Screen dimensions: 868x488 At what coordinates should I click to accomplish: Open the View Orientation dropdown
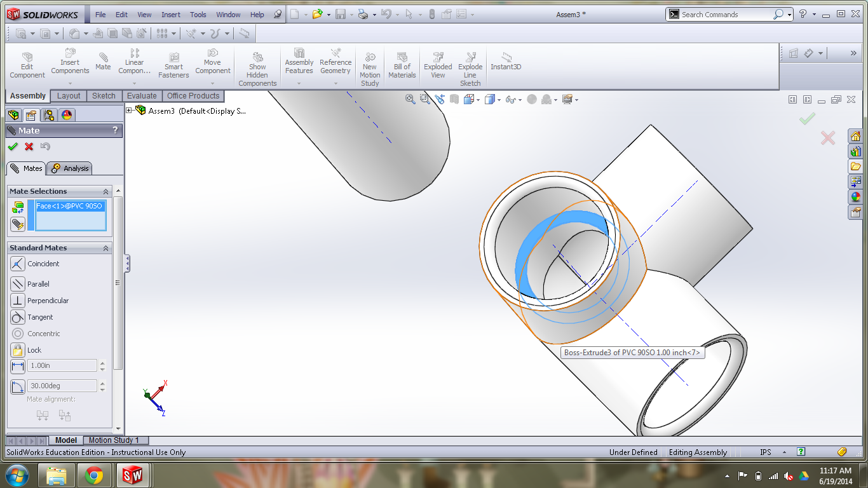pyautogui.click(x=478, y=100)
